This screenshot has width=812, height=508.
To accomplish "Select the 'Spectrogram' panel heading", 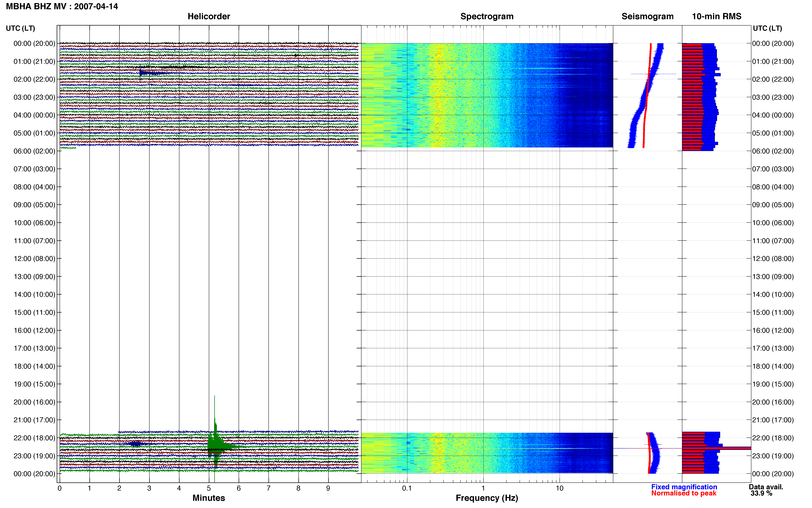I will [x=487, y=16].
